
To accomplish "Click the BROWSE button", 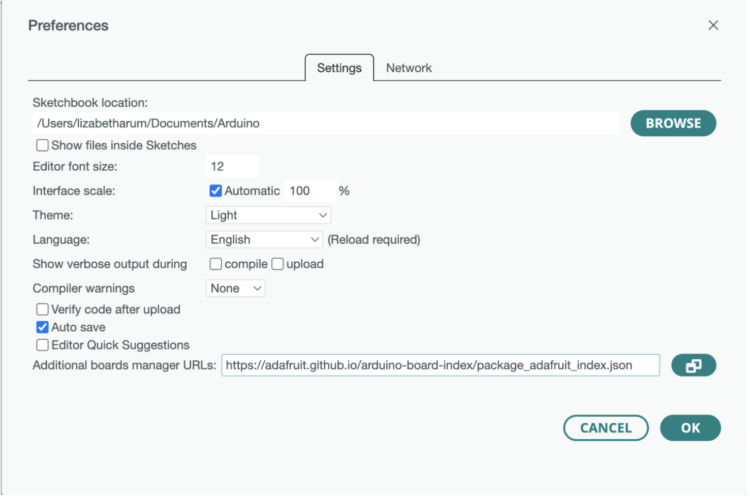I will pos(673,123).
